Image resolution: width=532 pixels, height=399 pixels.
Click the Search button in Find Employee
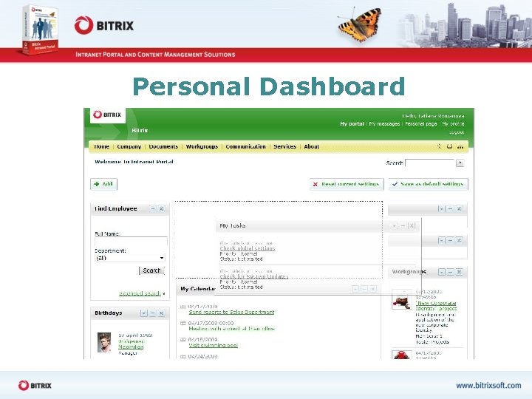151,270
